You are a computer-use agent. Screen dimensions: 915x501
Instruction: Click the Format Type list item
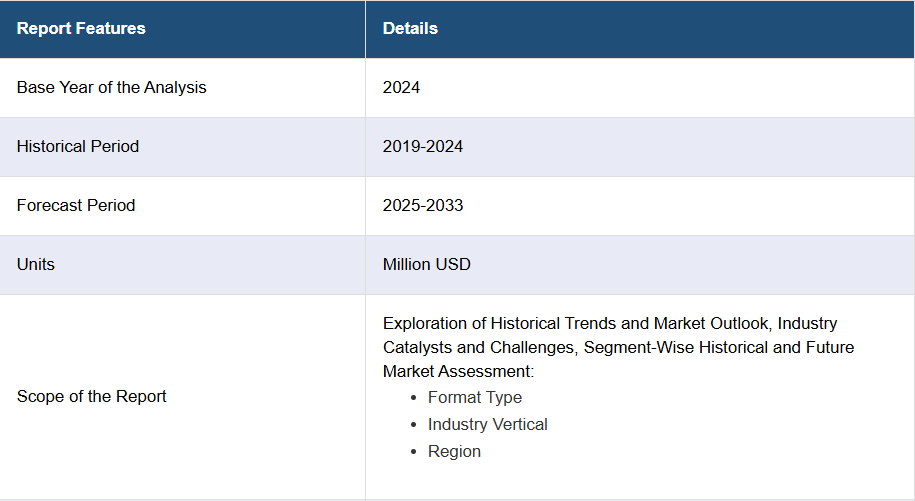(x=475, y=397)
